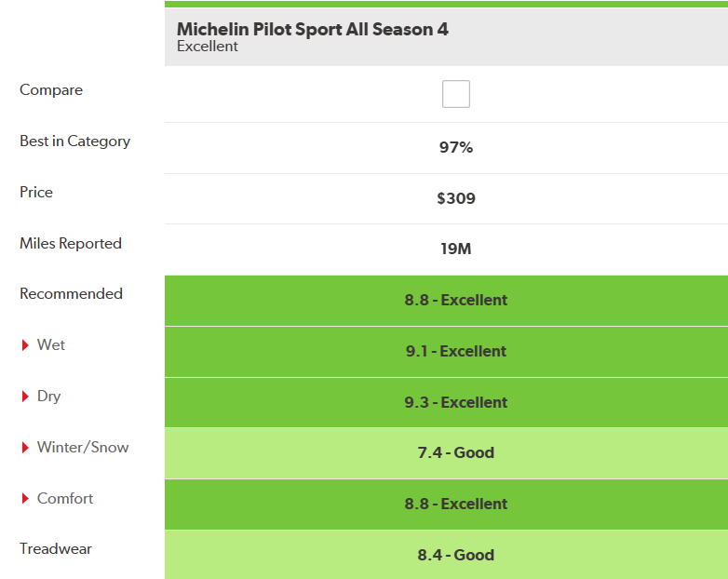Viewport: 728px width, 579px height.
Task: Check the Compare checkbox for Michelin tire
Action: 456,94
